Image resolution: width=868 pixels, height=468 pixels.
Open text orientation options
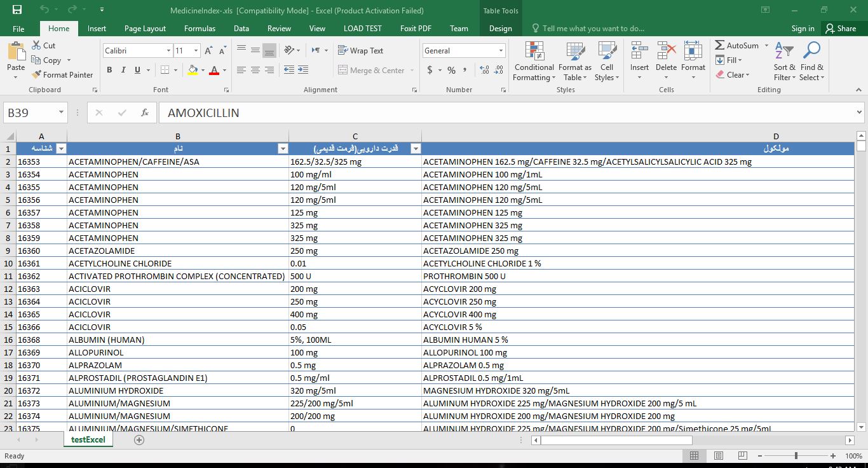tap(292, 50)
